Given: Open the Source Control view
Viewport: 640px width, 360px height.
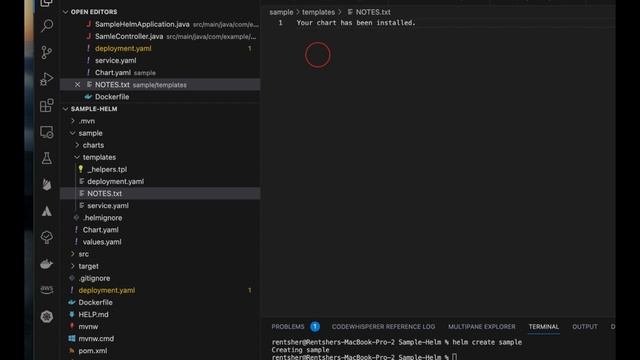Looking at the screenshot, I should coord(47,52).
